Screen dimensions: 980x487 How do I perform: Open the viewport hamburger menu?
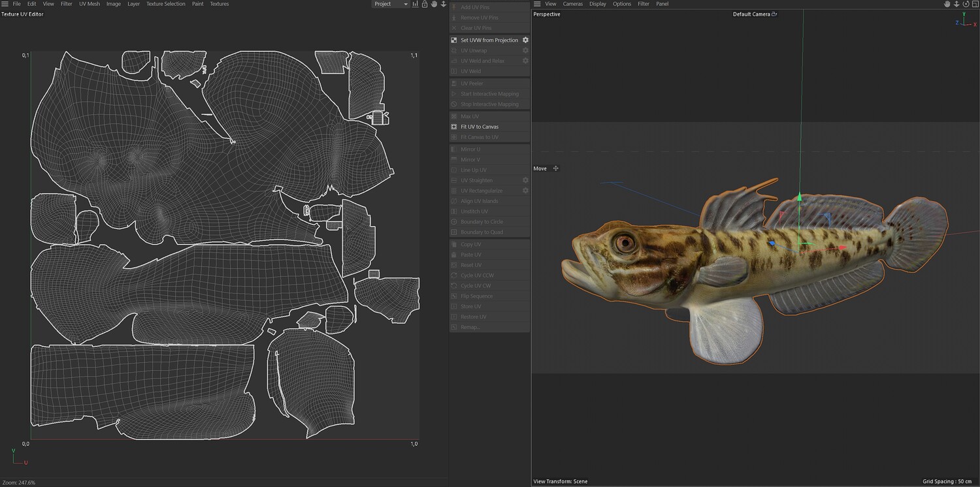tap(537, 4)
